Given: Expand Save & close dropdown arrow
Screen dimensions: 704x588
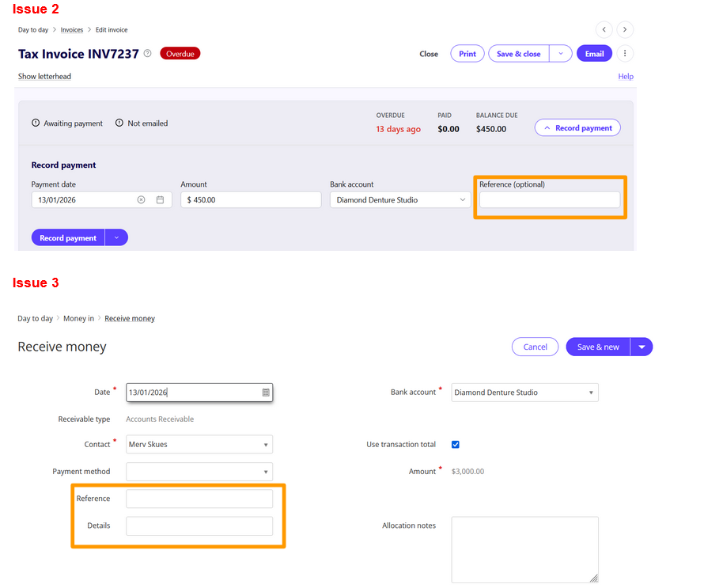Looking at the screenshot, I should [x=561, y=54].
